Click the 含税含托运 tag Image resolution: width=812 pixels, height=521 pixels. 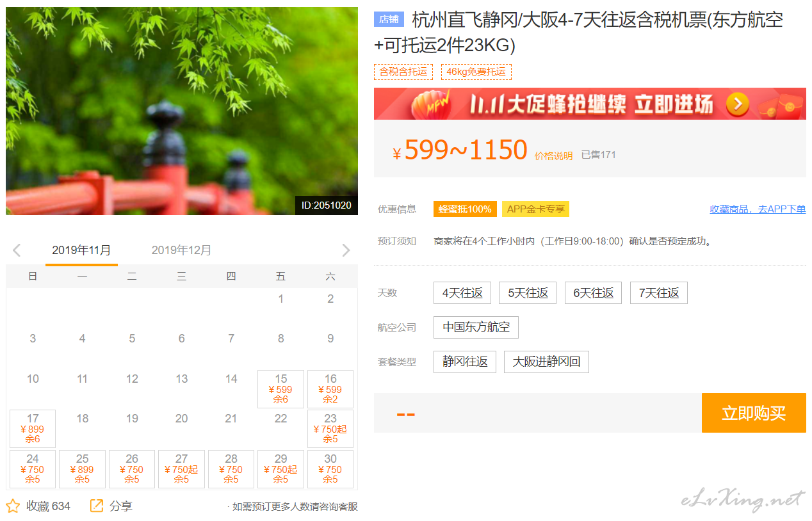pyautogui.click(x=403, y=72)
